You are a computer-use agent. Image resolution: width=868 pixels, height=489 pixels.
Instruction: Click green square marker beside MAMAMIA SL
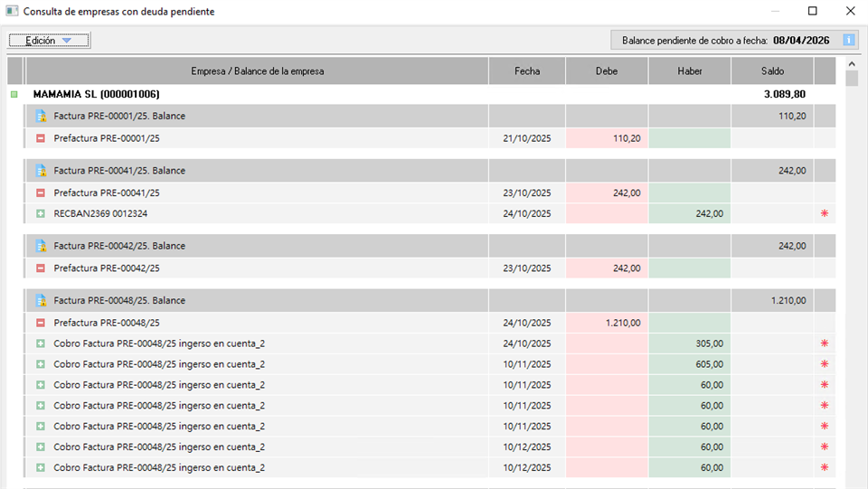(14, 94)
